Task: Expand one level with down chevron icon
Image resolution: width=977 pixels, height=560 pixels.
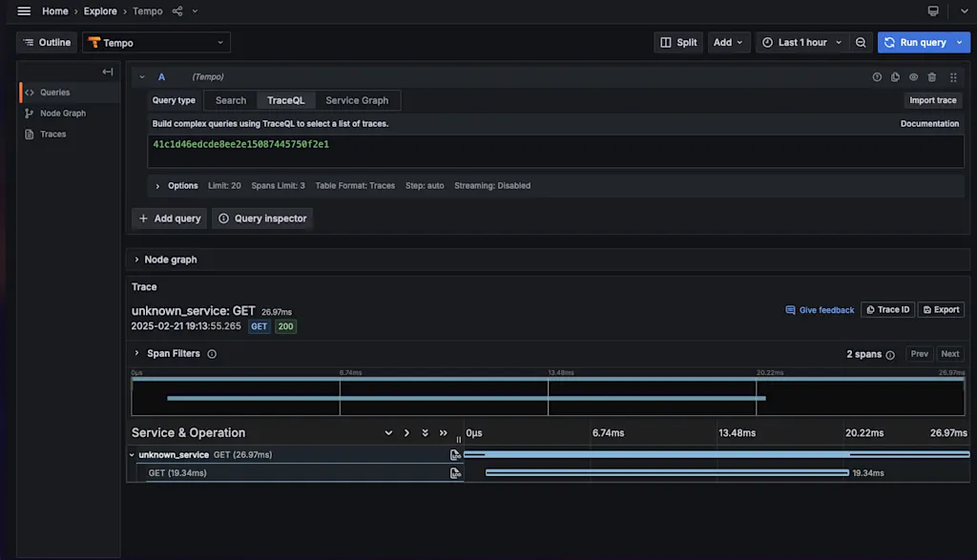Action: (388, 433)
